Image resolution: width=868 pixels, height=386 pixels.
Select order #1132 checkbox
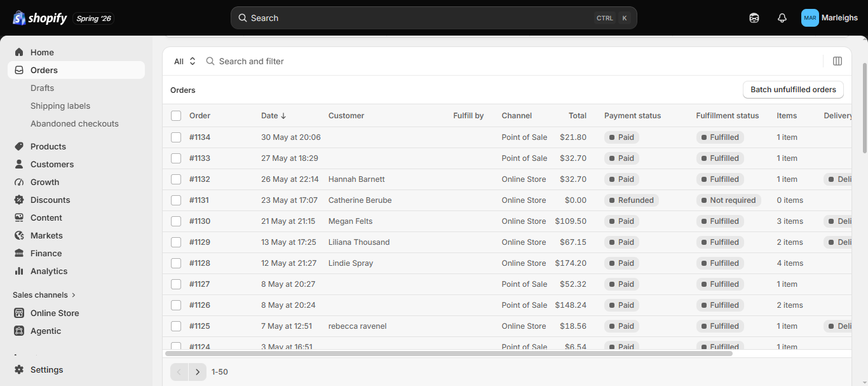pyautogui.click(x=176, y=179)
